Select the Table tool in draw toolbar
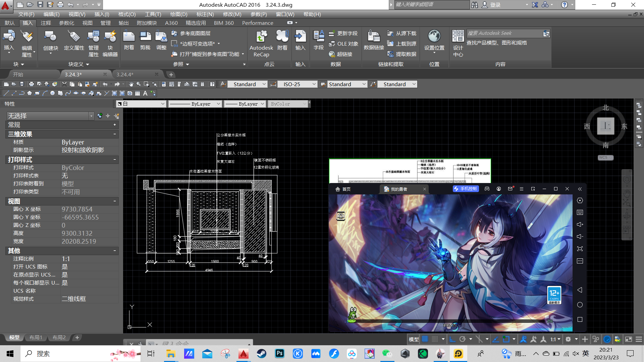The image size is (644, 362). click(138, 93)
